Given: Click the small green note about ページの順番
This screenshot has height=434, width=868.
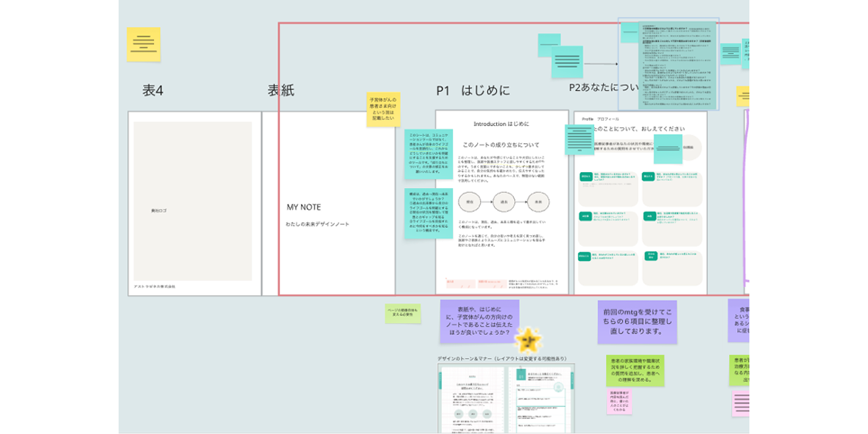Looking at the screenshot, I should coord(403,313).
